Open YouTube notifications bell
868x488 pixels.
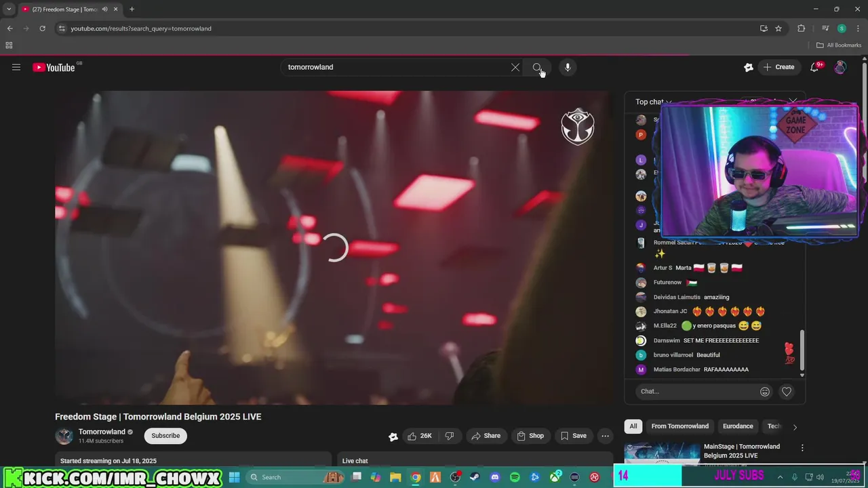[x=815, y=67]
